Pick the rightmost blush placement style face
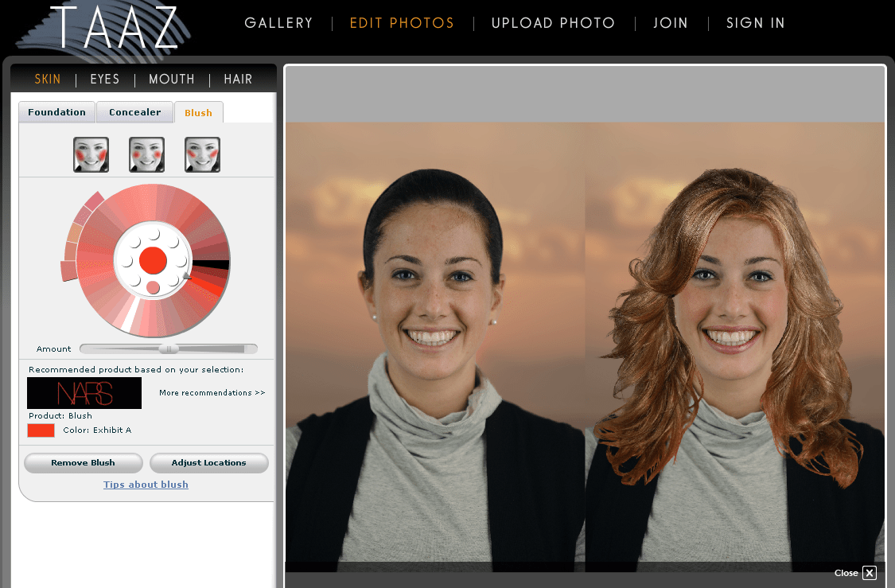This screenshot has width=895, height=588. tap(202, 154)
